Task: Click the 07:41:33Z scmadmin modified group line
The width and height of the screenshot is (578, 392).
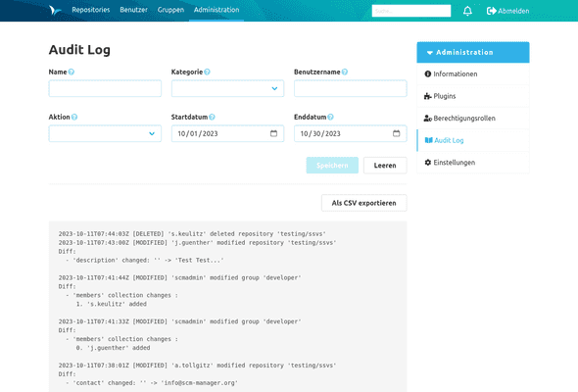Action: point(179,321)
